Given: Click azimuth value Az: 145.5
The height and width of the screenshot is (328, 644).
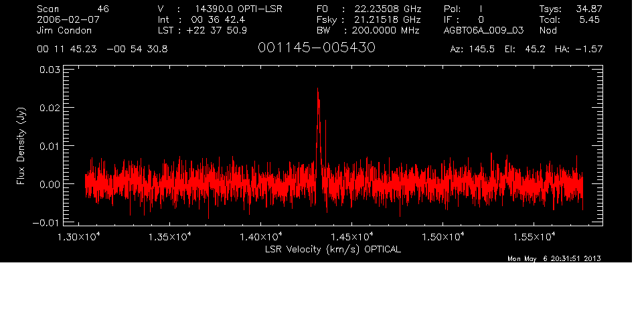Looking at the screenshot, I should tap(473, 50).
